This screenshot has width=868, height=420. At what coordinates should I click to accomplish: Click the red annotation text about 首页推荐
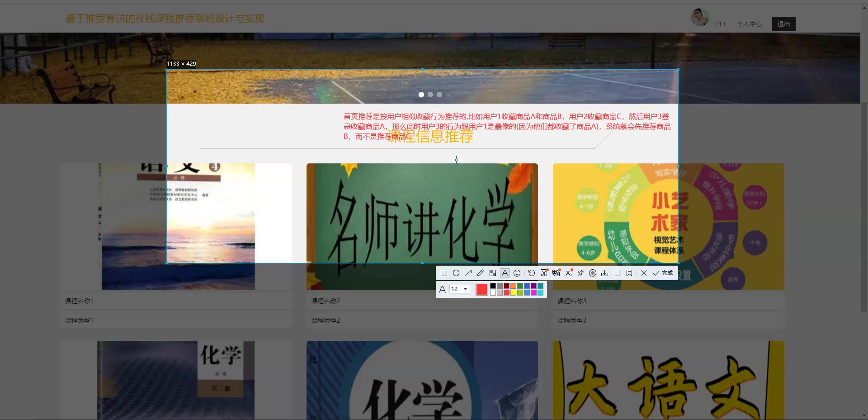[507, 126]
